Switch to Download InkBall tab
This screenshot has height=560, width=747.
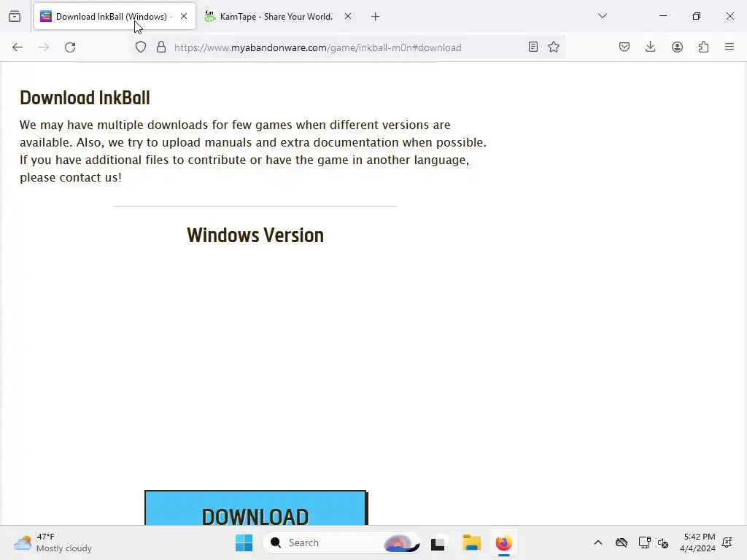pos(115,17)
